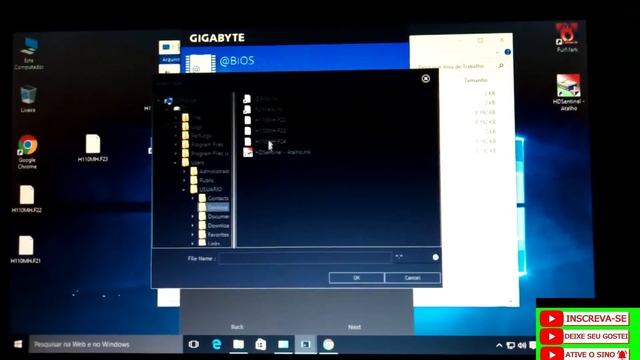Image resolution: width=640 pixels, height=360 pixels.
Task: Open the Windows Start menu
Action: point(18,344)
